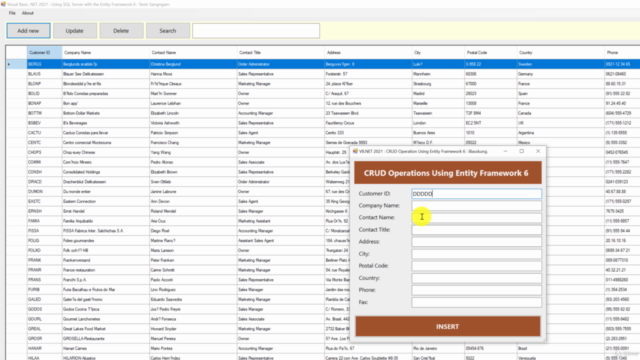640x360 pixels.
Task: Select the Patricio Simpson contact cell
Action: click(x=193, y=133)
